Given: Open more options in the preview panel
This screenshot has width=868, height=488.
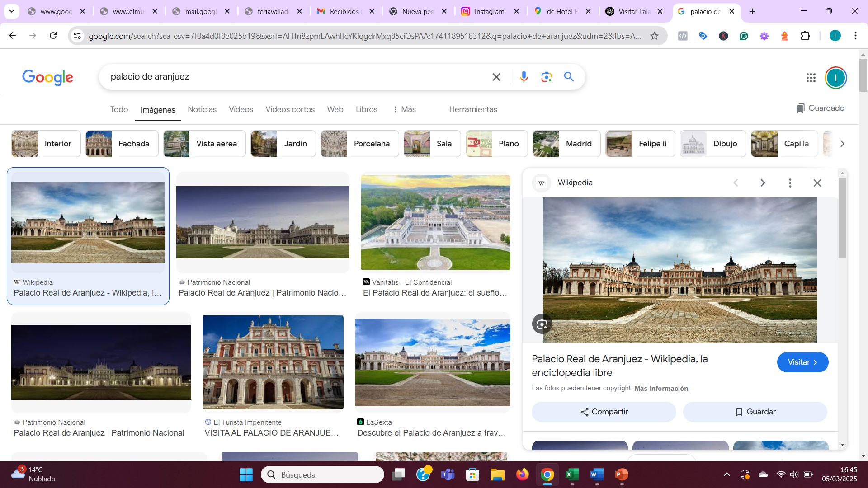Looking at the screenshot, I should click(x=790, y=183).
